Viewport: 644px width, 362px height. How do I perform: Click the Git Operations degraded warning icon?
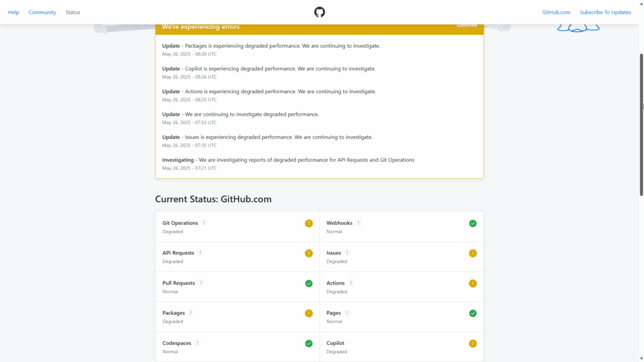pos(309,223)
